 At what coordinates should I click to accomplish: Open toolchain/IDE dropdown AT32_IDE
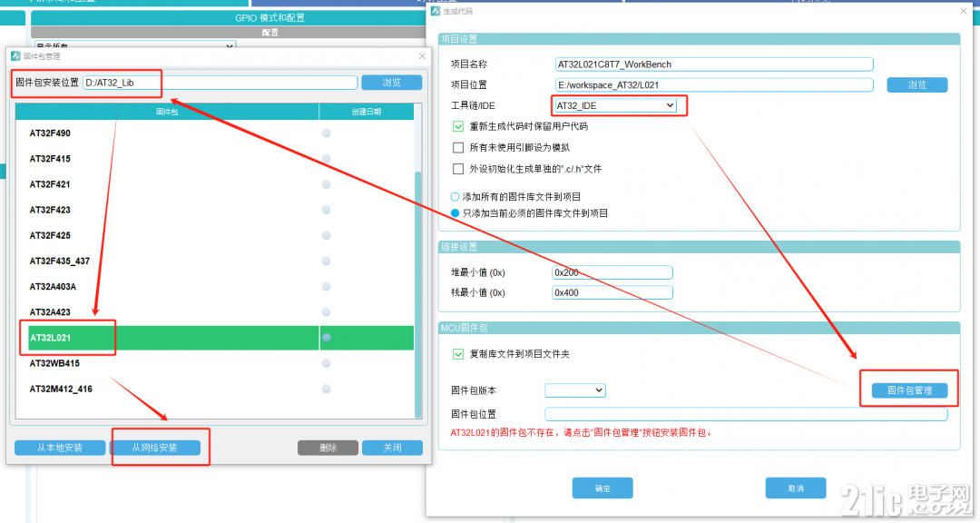pos(615,105)
